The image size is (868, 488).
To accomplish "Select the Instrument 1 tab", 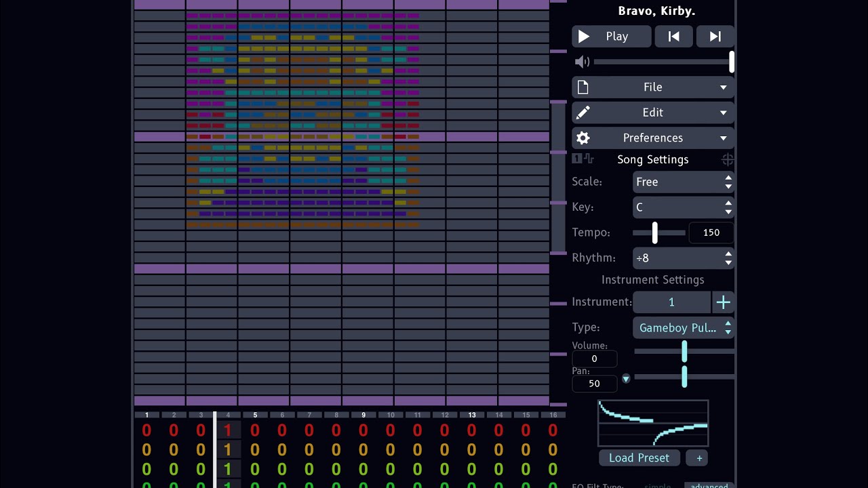I will pos(671,302).
